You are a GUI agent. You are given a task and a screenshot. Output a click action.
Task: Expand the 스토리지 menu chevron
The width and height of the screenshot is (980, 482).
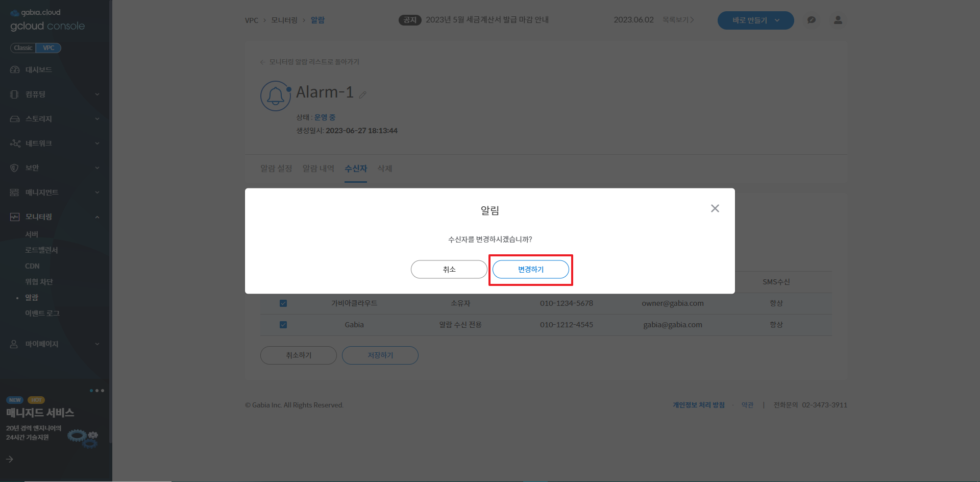[x=97, y=119]
